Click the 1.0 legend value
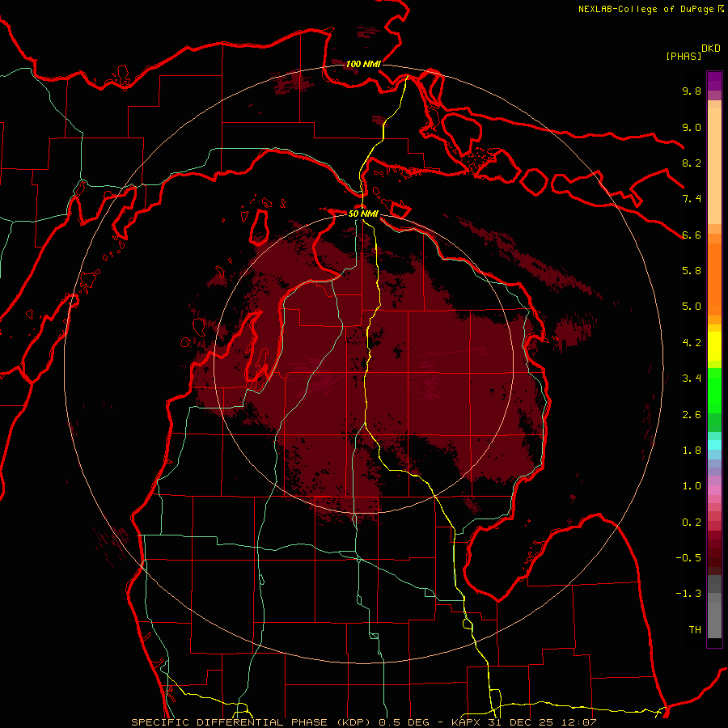 [692, 486]
